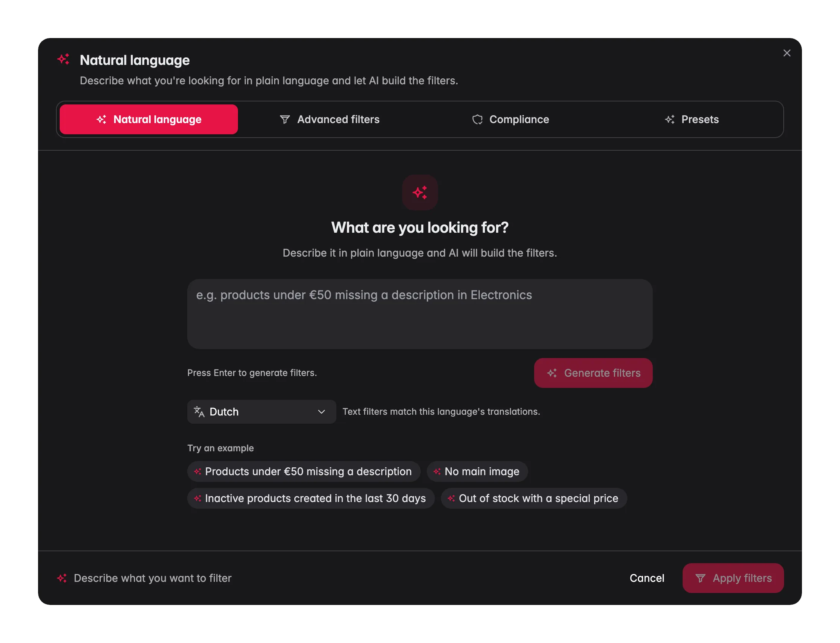Click the sparkle icon in the footer hint
Screen dimensions: 840x643
62,578
